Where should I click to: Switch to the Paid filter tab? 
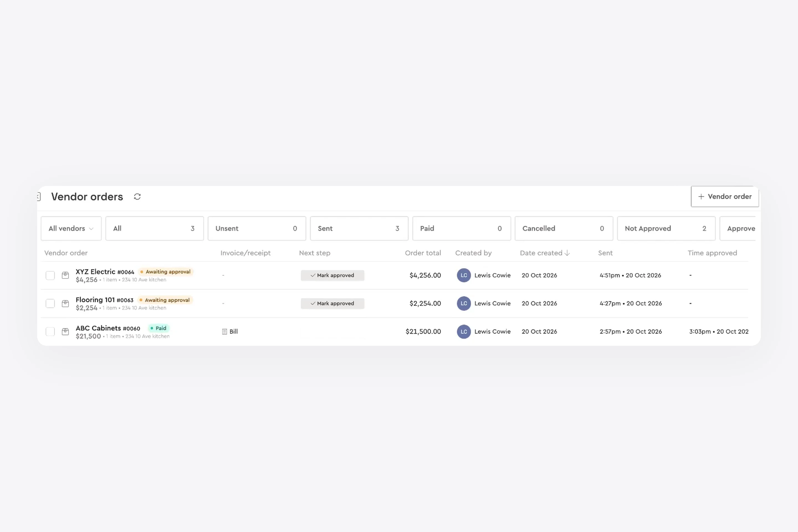pyautogui.click(x=461, y=228)
